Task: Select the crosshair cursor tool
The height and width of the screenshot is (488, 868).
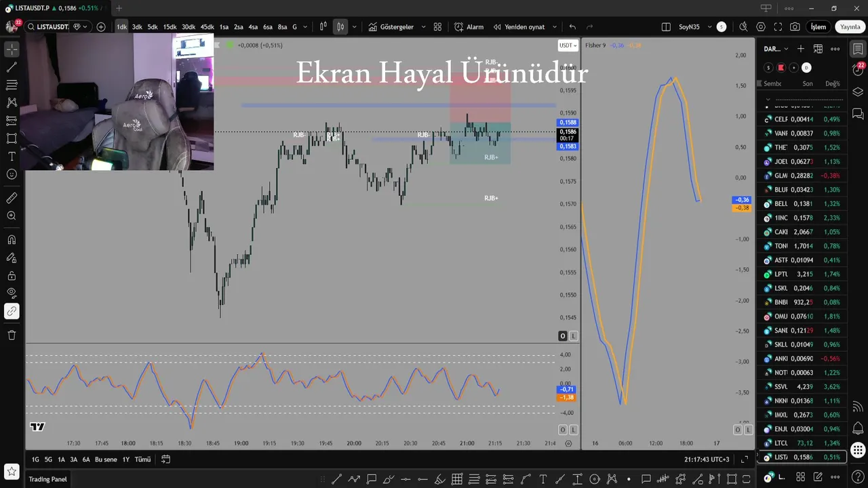Action: tap(12, 49)
